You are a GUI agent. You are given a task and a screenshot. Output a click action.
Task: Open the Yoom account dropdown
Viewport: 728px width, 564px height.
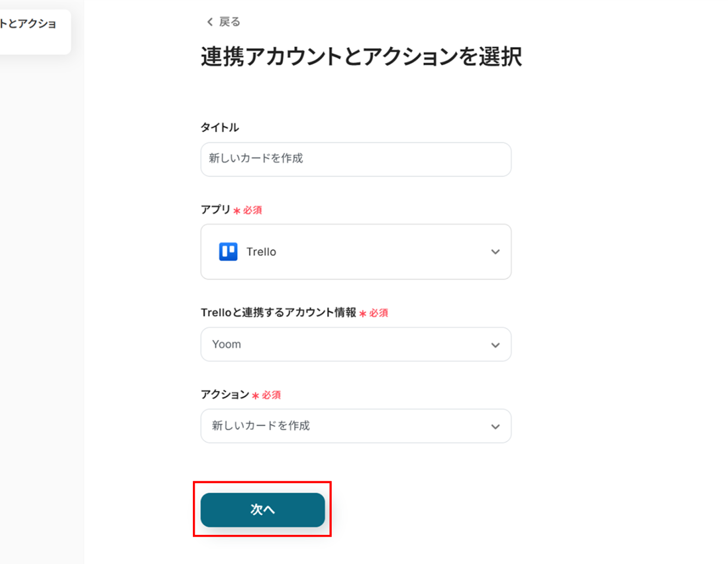coord(355,344)
